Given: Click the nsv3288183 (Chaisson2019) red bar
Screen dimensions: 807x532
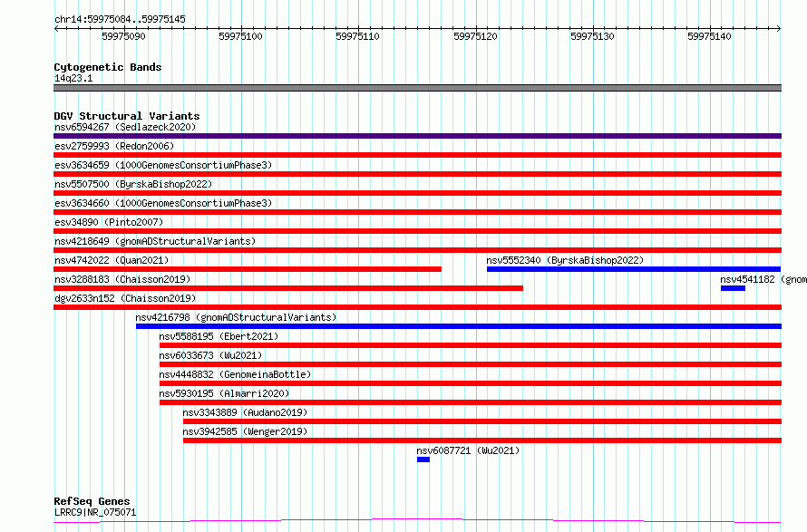Looking at the screenshot, I should 288,288.
